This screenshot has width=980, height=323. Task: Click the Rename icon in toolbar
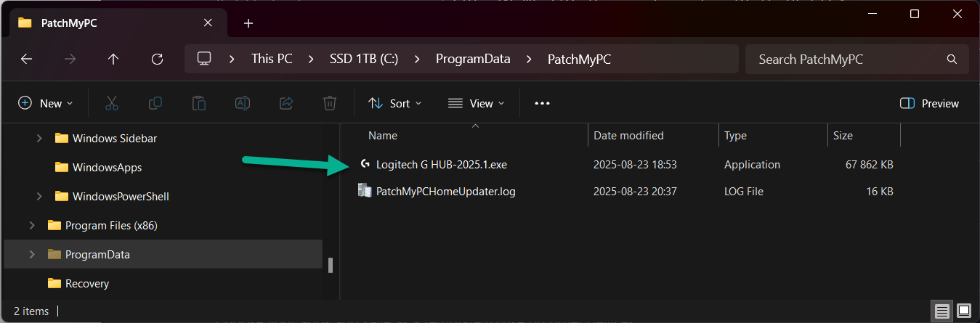pos(242,103)
